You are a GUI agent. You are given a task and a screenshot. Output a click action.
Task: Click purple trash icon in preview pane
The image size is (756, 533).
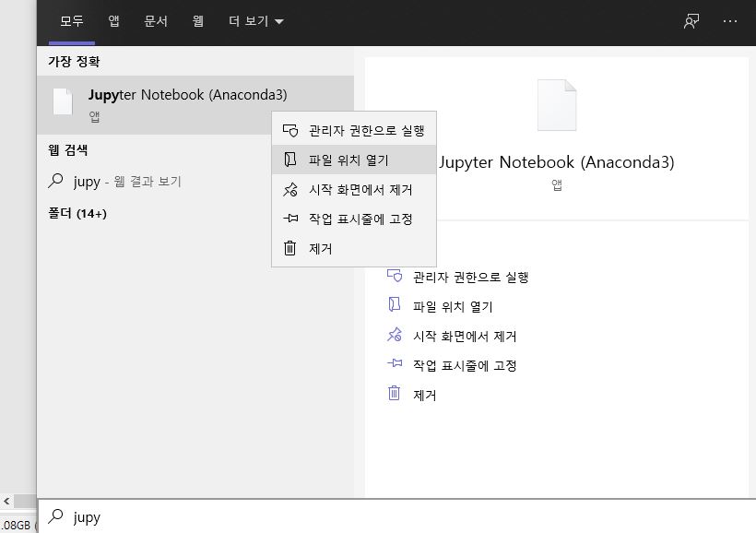coord(394,393)
